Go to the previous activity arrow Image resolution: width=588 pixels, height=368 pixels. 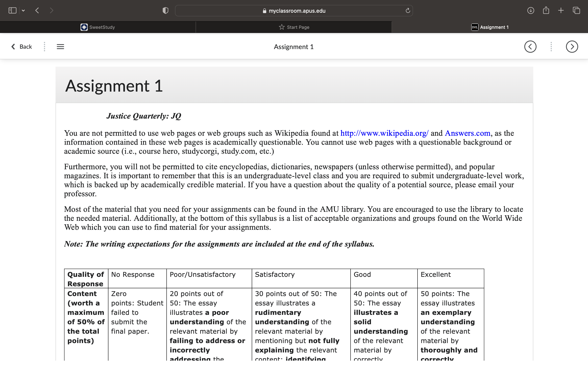click(530, 46)
